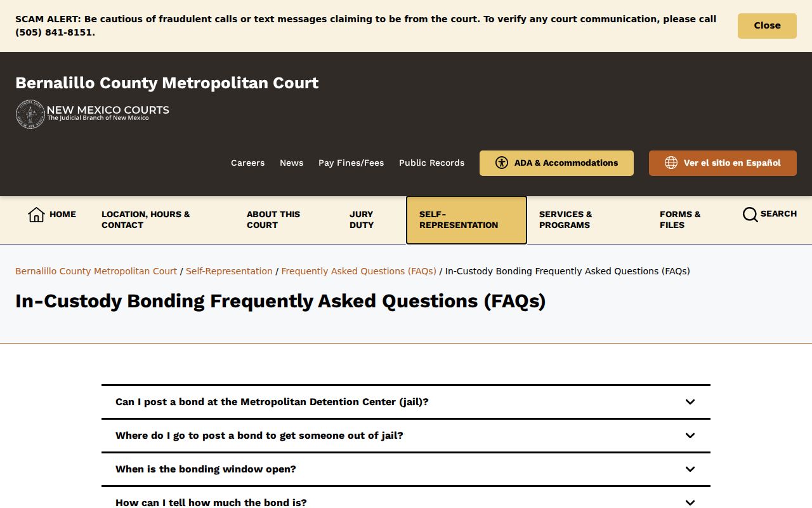Viewport: 812px width, 508px height.
Task: Click the New Mexico Courts seal logo
Action: [x=30, y=115]
